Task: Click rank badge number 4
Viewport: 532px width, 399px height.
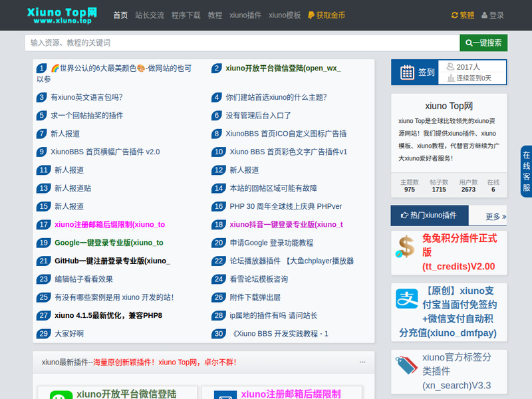Action: pyautogui.click(x=217, y=97)
